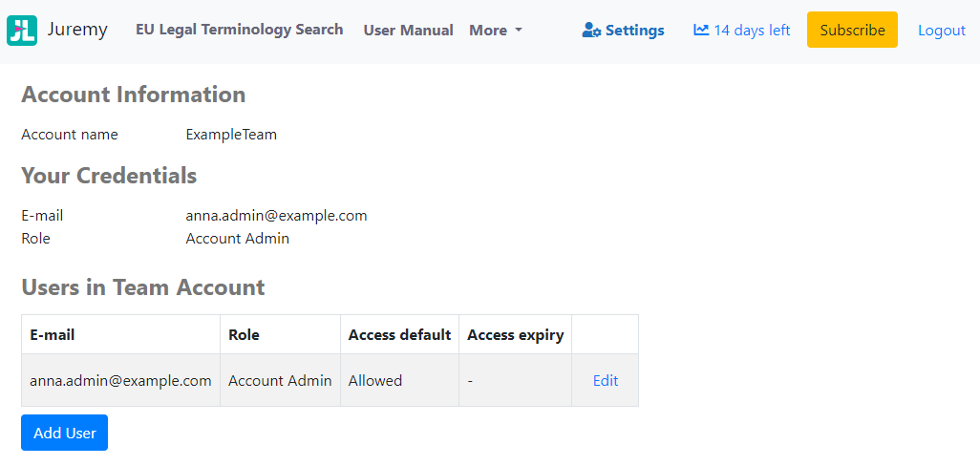Click the E-mail column header in table
The width and height of the screenshot is (980, 466).
click(x=53, y=335)
